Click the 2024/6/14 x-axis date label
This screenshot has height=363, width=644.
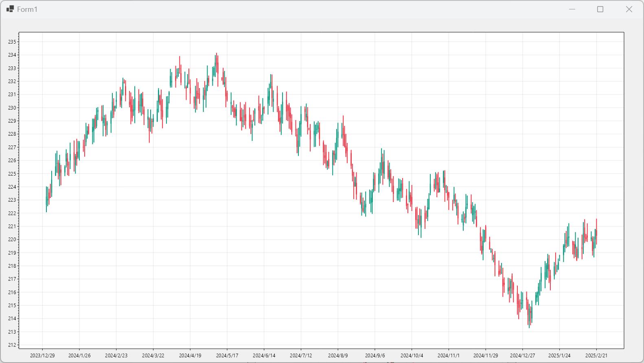click(264, 356)
